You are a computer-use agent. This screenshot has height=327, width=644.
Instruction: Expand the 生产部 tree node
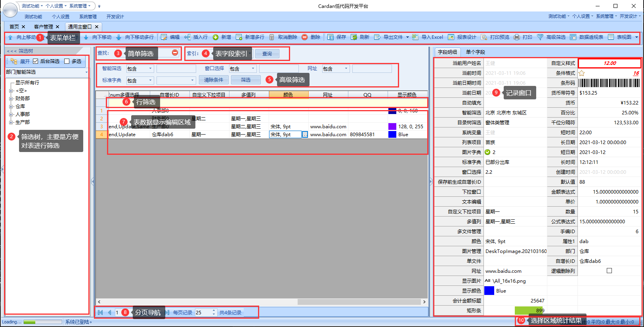coord(11,122)
